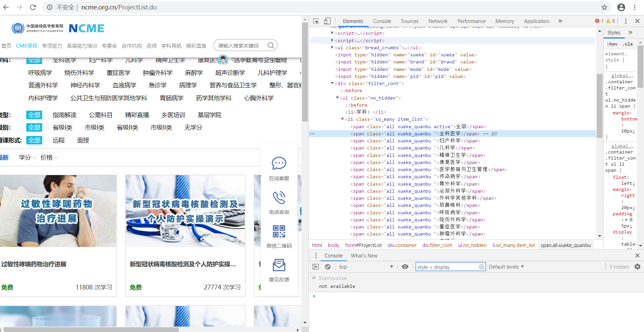Open the DevTools customize three-dot menu
Image resolution: width=644 pixels, height=332 pixels.
626,21
